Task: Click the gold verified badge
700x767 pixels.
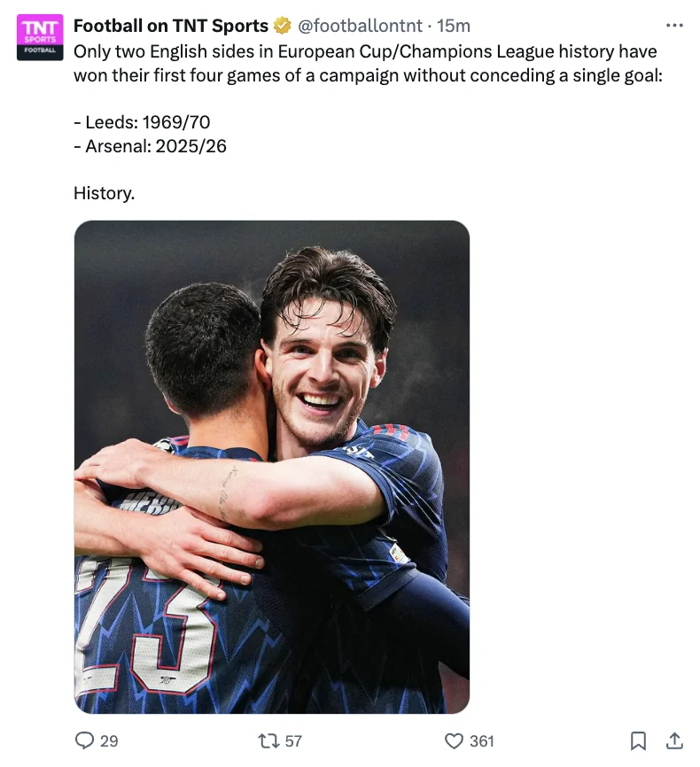Action: point(283,26)
